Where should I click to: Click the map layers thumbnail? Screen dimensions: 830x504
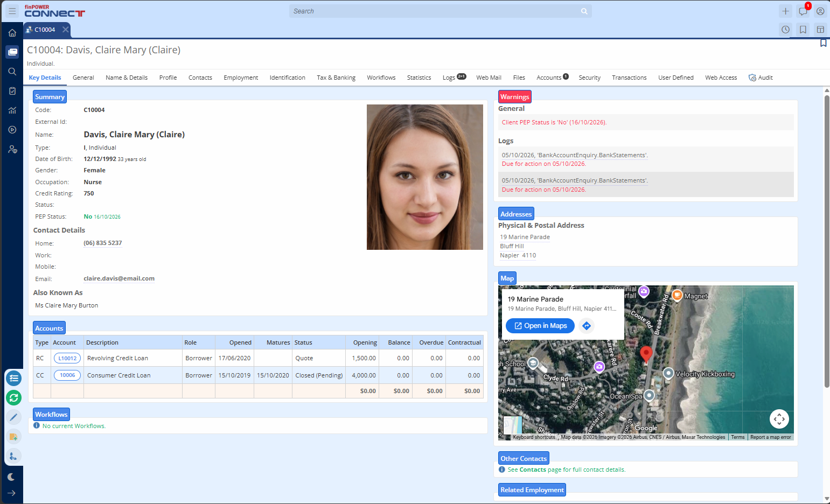click(x=513, y=425)
